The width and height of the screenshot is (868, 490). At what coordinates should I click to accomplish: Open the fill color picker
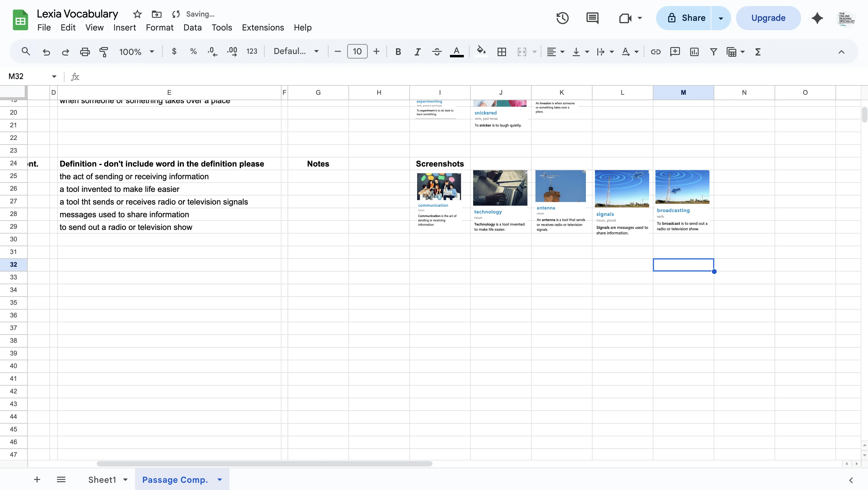pyautogui.click(x=481, y=51)
